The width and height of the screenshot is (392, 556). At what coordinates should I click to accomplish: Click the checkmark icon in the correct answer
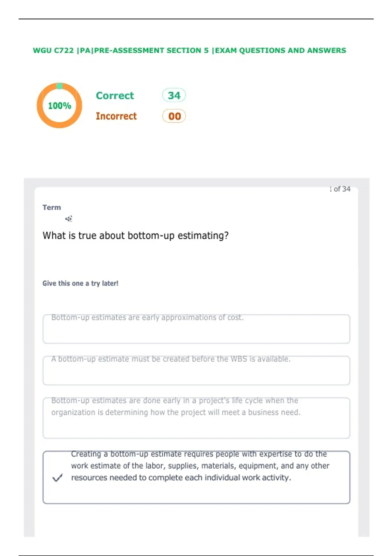(x=57, y=478)
